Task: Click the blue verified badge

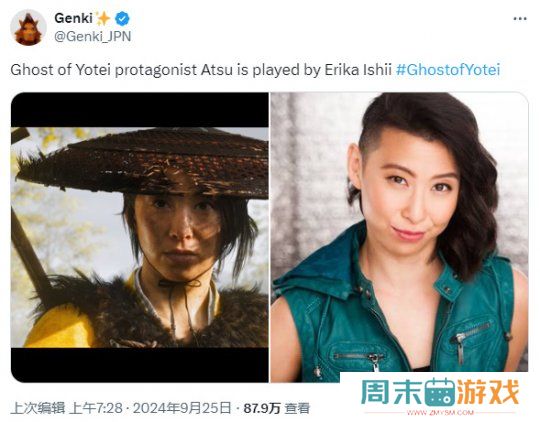Action: [122, 18]
